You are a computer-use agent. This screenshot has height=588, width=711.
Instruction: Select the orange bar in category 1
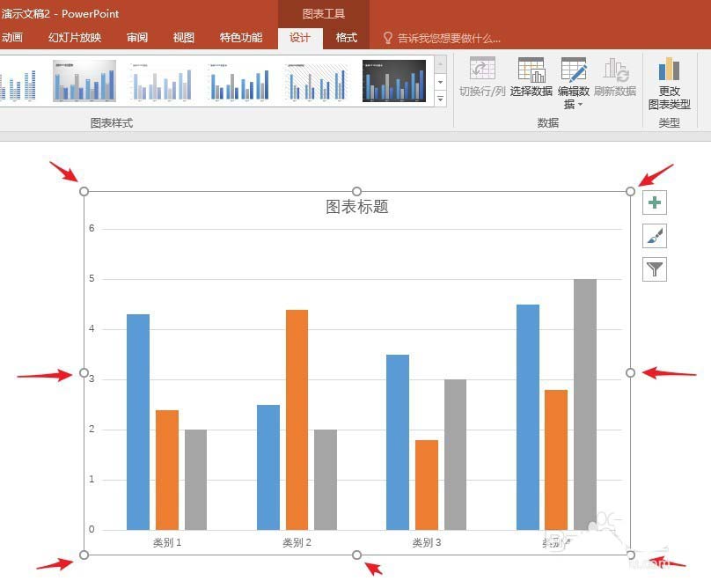(167, 470)
